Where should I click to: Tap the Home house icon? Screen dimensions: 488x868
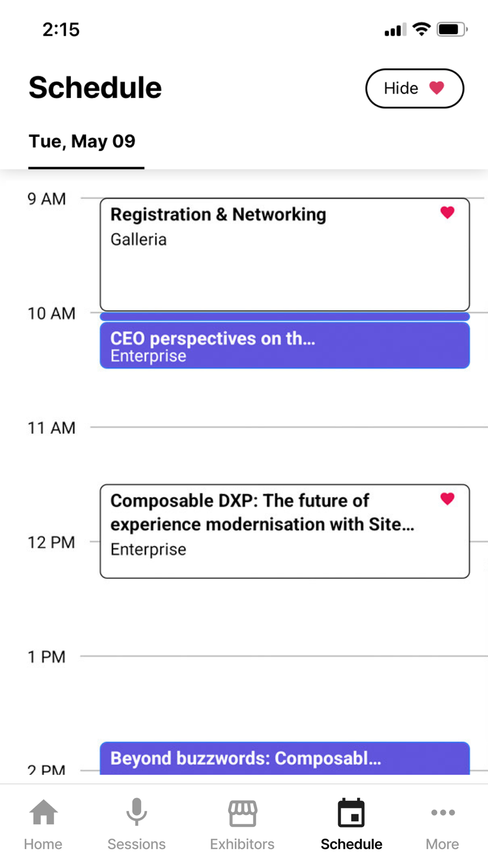point(43,812)
